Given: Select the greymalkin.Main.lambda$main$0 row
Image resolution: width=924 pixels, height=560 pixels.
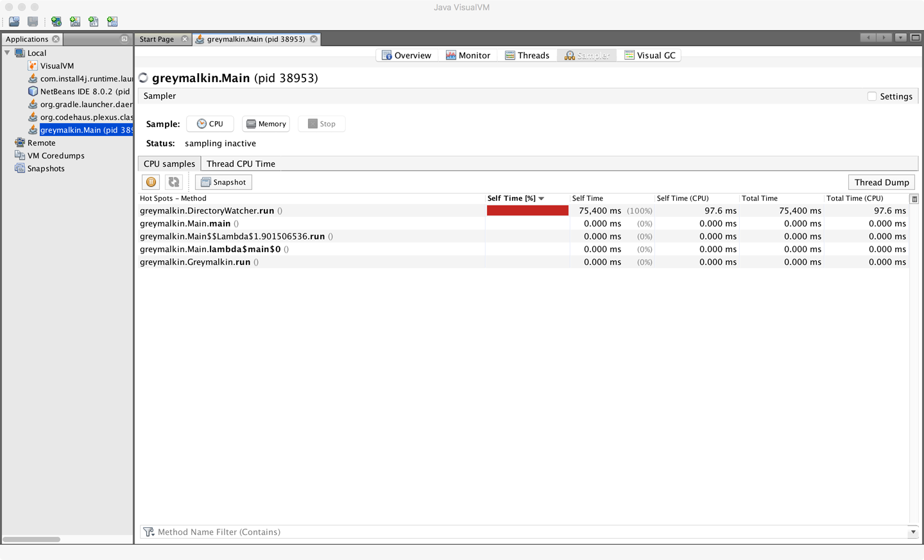Looking at the screenshot, I should (524, 249).
